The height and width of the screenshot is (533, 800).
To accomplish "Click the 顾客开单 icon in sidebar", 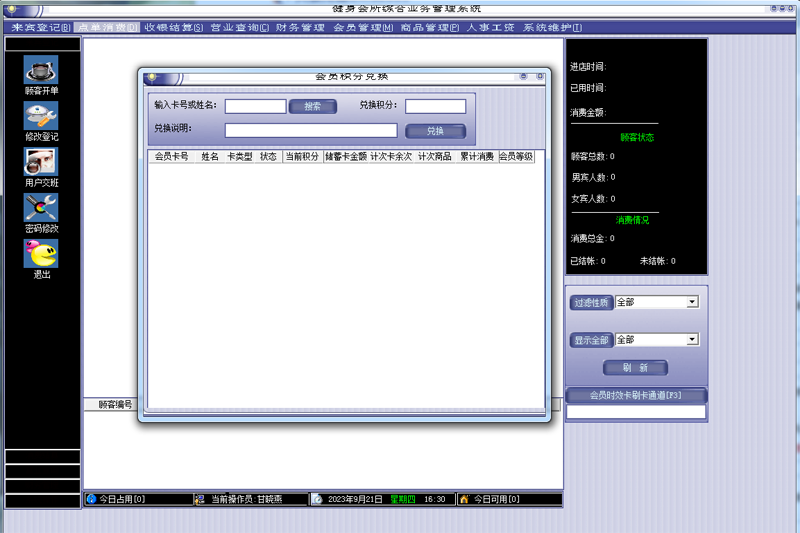I will click(x=41, y=70).
